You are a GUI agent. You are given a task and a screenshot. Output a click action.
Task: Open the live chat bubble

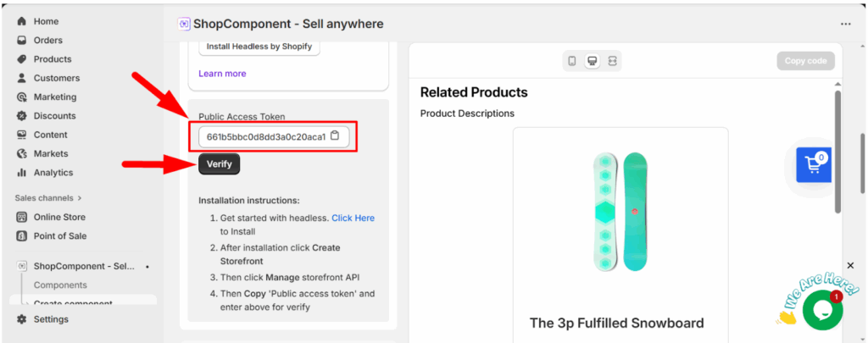click(x=821, y=312)
